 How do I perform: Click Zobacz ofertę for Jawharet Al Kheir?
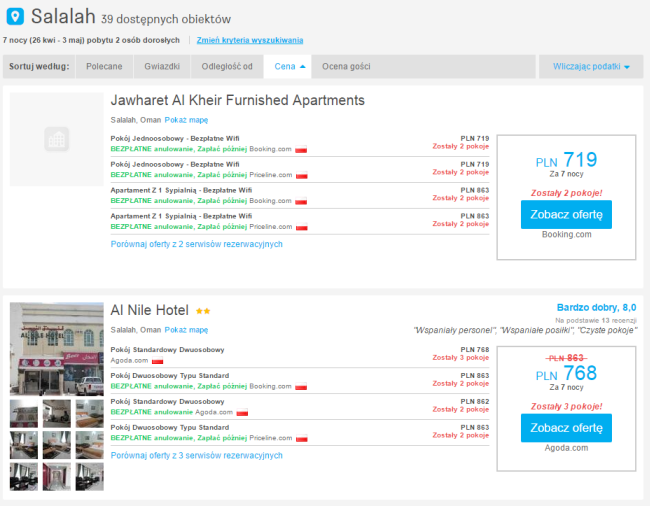(x=566, y=215)
